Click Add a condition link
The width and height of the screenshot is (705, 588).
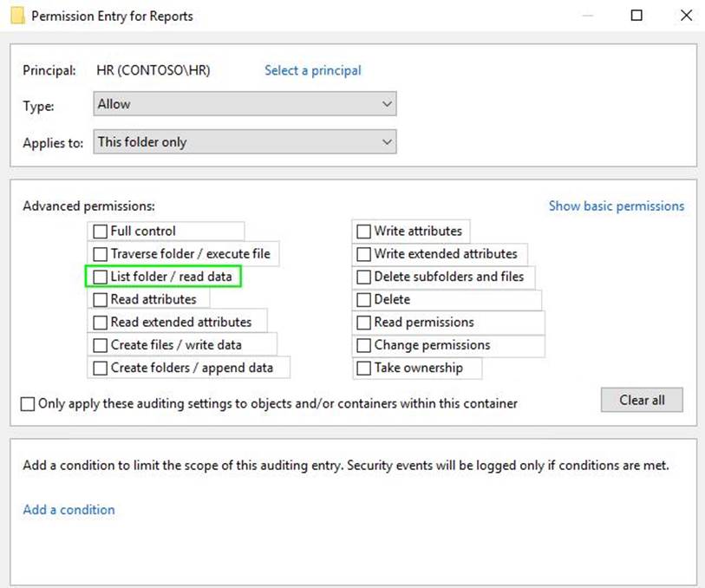pyautogui.click(x=69, y=510)
